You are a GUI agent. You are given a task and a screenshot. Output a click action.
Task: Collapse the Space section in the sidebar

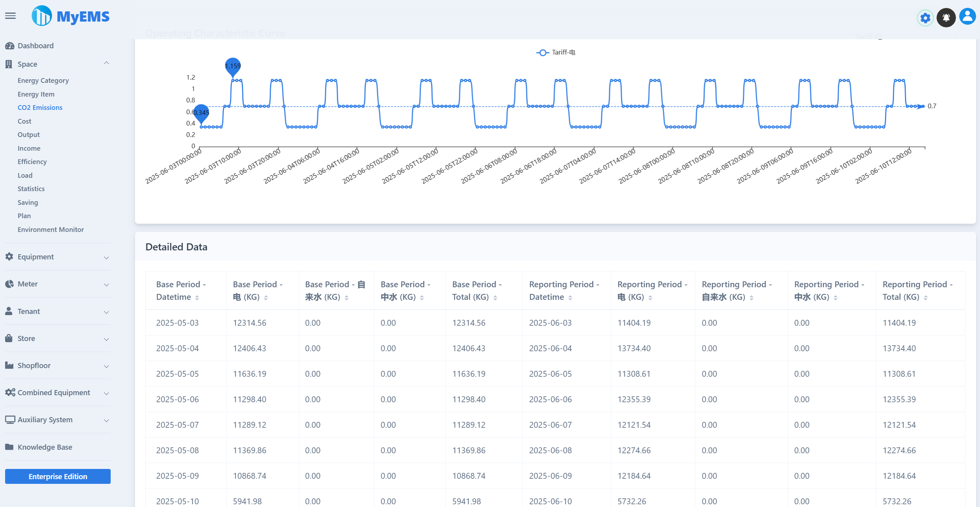point(106,63)
